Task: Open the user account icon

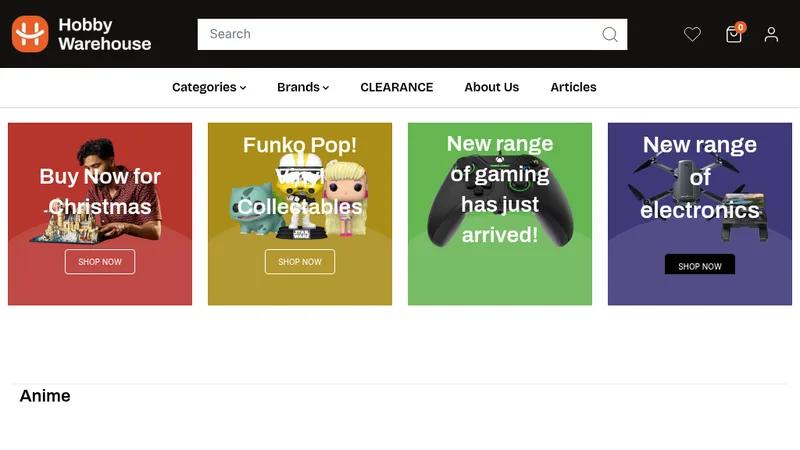Action: (x=771, y=34)
